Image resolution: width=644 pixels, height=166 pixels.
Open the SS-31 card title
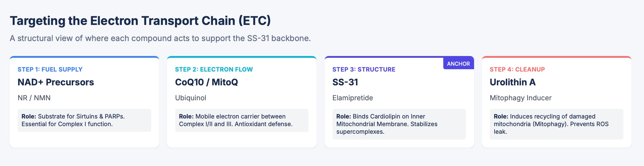[x=345, y=82]
